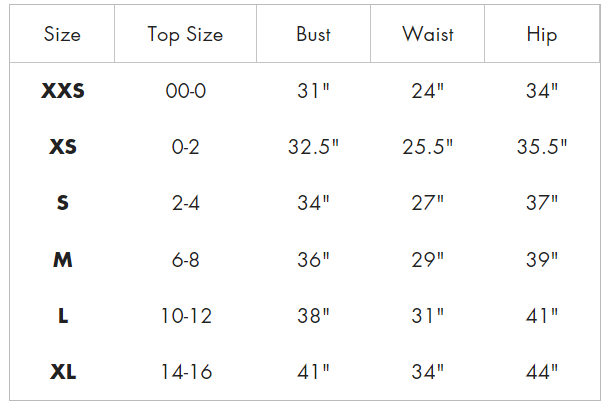Select the XXS size row label
The height and width of the screenshot is (403, 606).
click(x=63, y=91)
